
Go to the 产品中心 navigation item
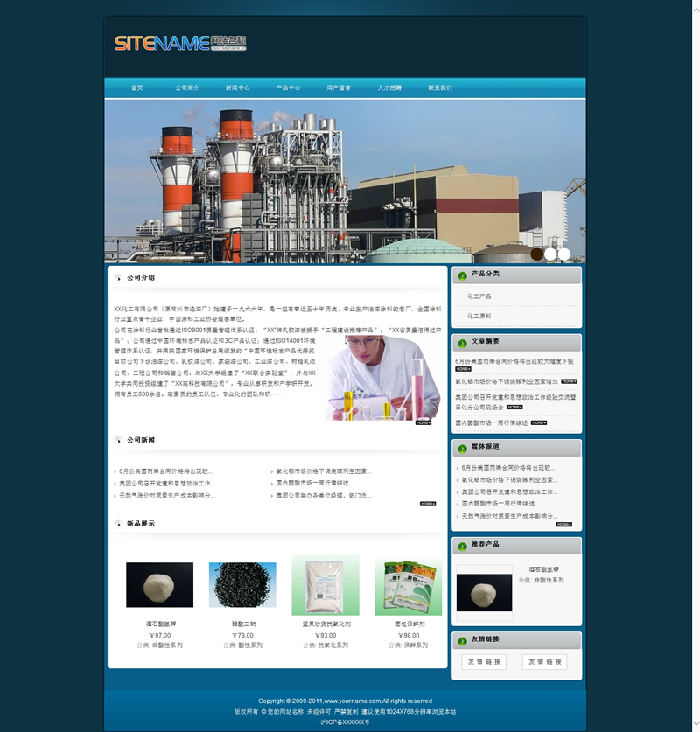tap(288, 88)
